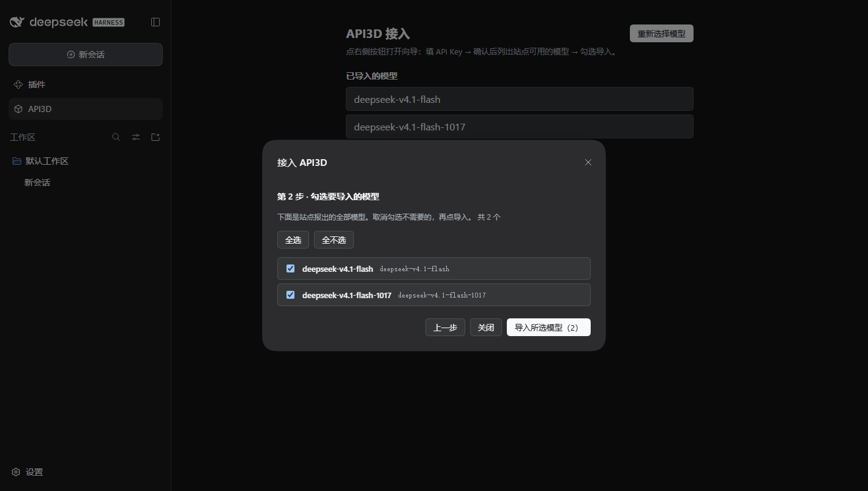This screenshot has height=491, width=868.
Task: Click the 已导入的模型 label
Action: coord(372,76)
